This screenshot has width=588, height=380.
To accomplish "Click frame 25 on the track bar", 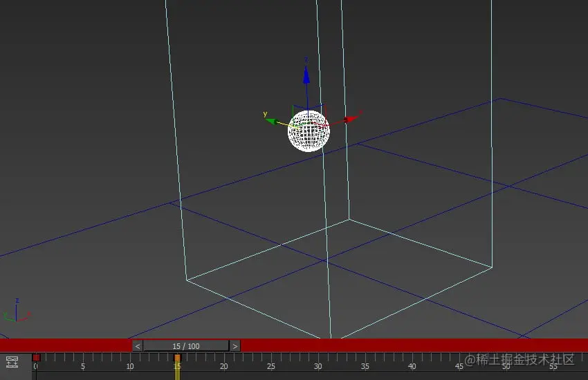I will [270, 366].
